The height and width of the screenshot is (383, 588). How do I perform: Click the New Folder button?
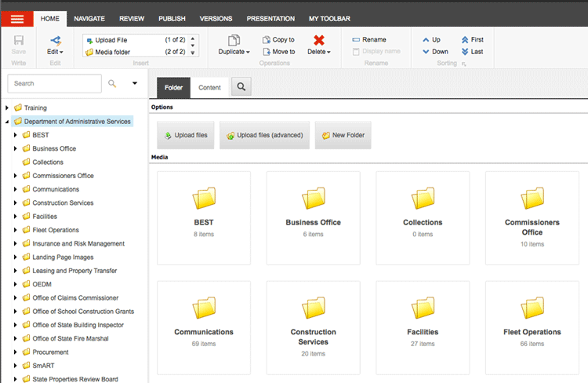(x=343, y=135)
